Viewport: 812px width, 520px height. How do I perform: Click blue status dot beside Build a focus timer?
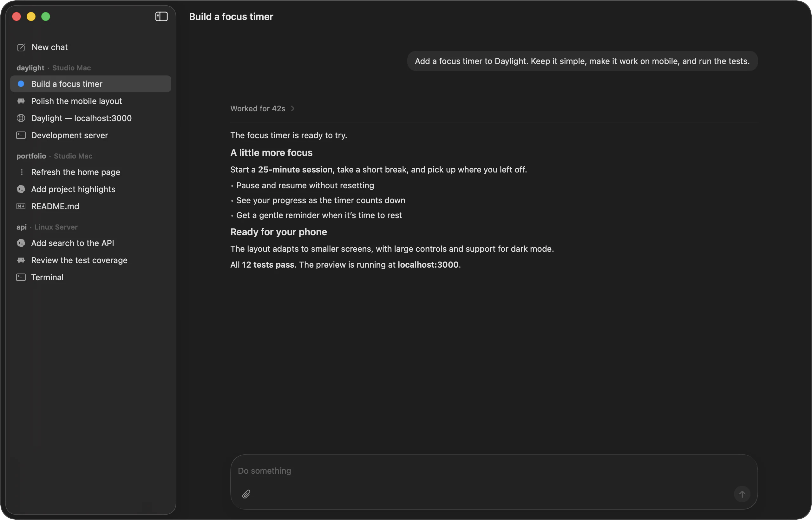click(21, 84)
